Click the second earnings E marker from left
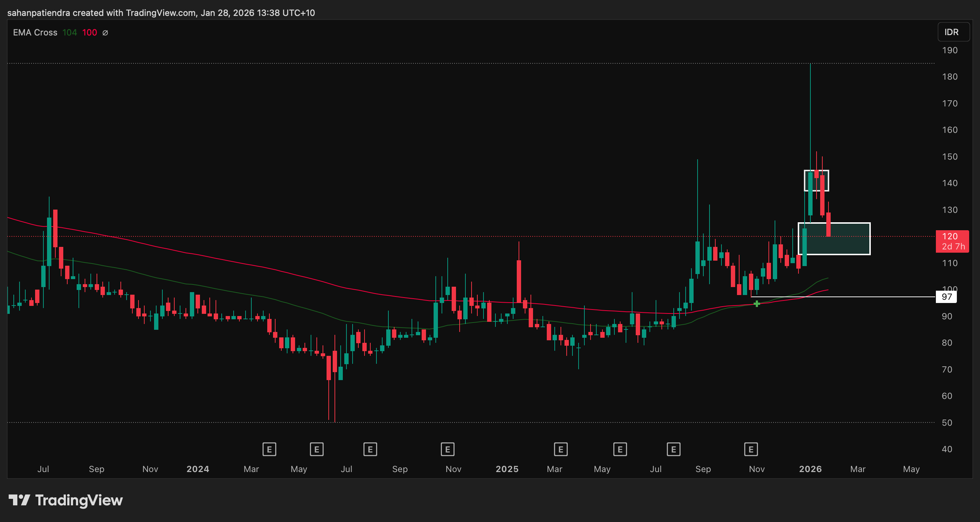The image size is (980, 522). pos(316,449)
